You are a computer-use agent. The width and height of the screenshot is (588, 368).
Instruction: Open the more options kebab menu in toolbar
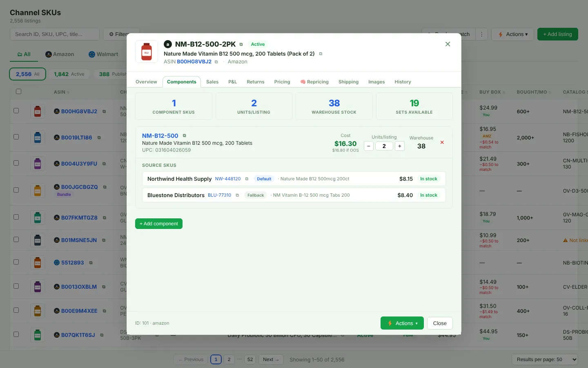482,34
